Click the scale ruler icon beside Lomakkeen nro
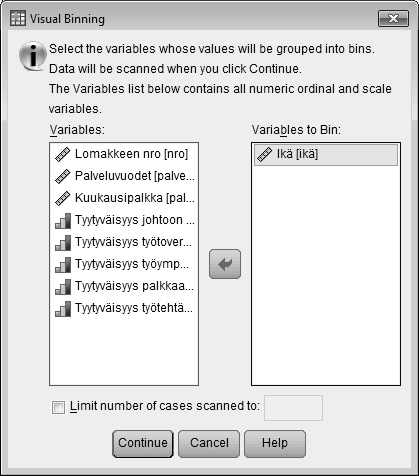419x476 pixels. pos(63,155)
